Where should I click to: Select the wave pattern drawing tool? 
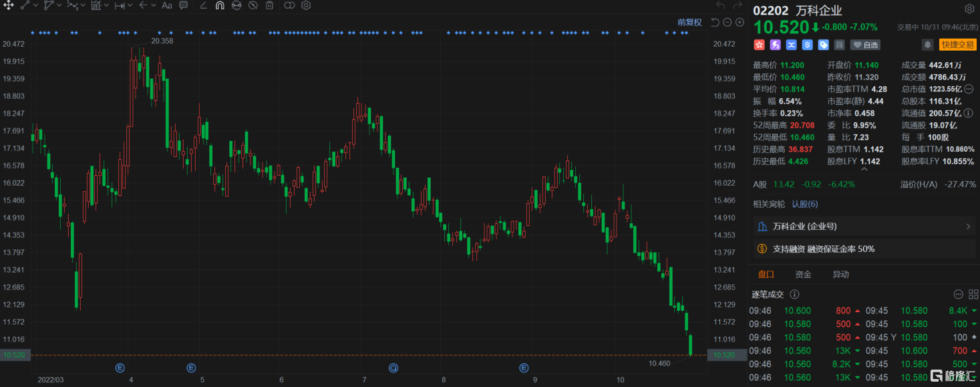[x=72, y=5]
